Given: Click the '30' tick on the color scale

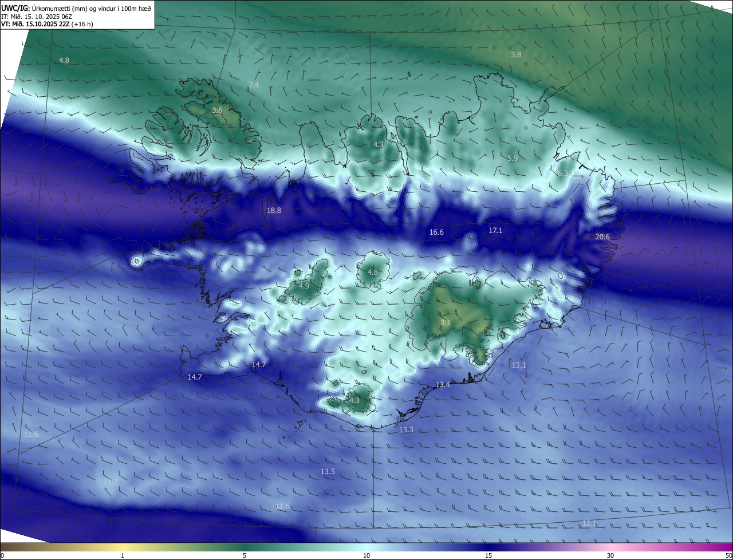Looking at the screenshot, I should (x=610, y=555).
